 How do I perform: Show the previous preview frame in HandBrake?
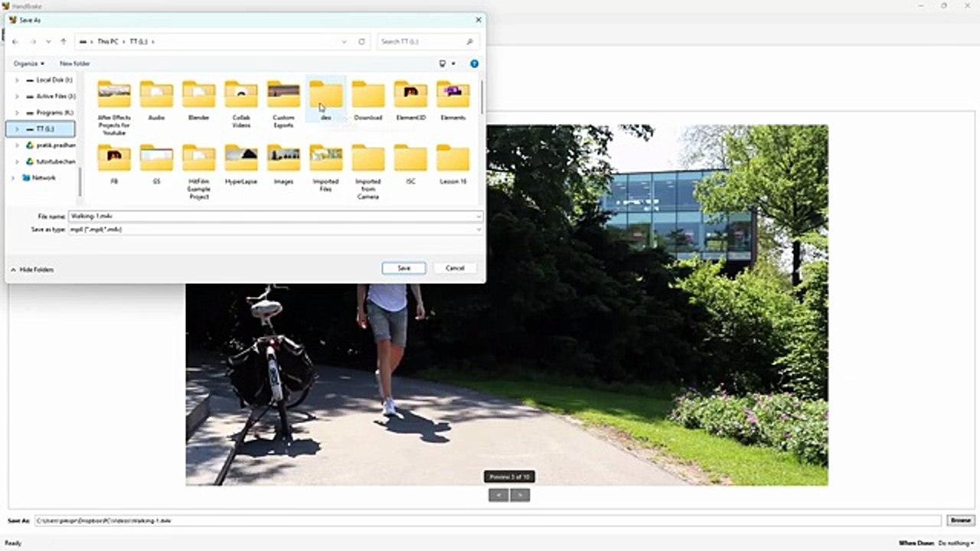tap(498, 495)
